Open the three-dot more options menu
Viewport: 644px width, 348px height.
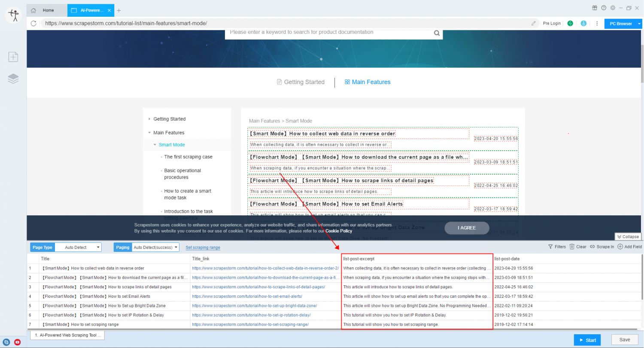(x=597, y=23)
